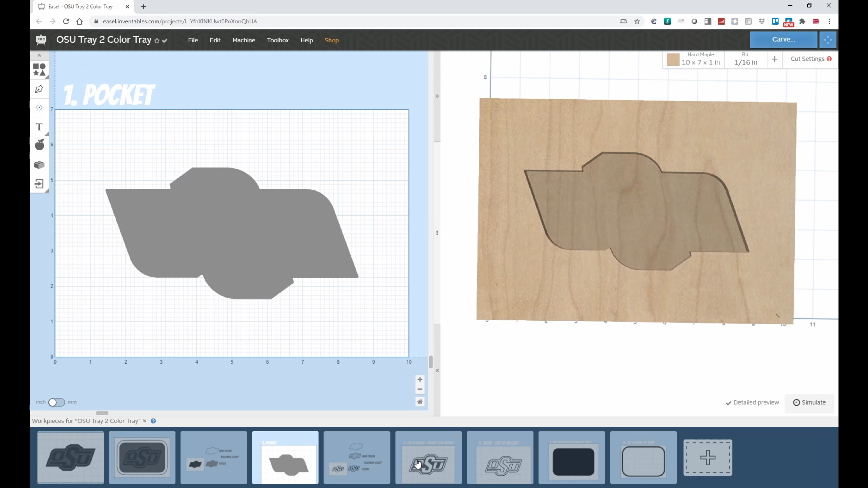Select the Text tool
Viewport: 868px width, 488px height.
39,127
